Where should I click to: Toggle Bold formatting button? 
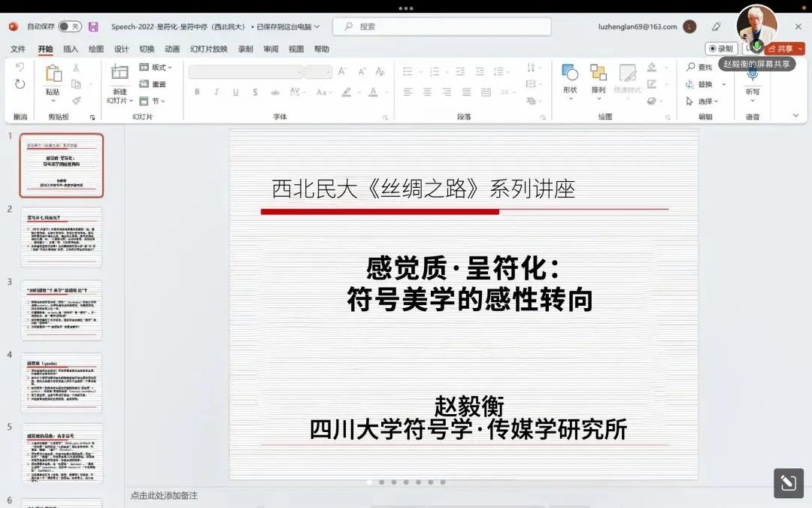point(197,92)
